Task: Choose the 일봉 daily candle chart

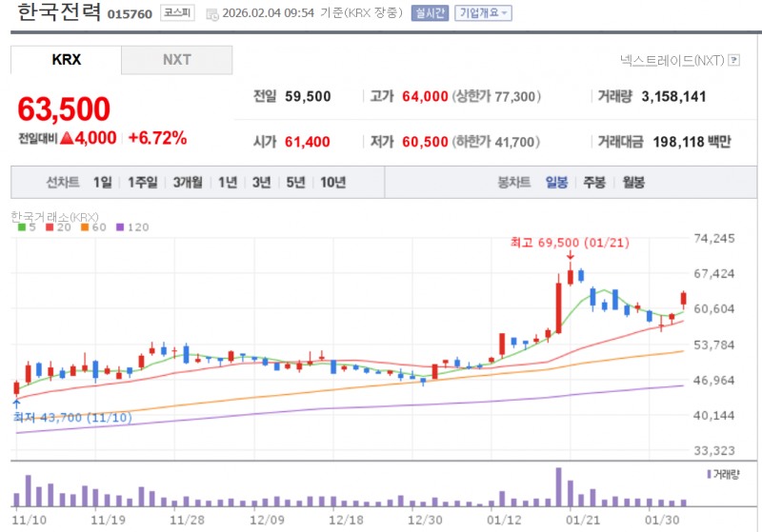Action: pyautogui.click(x=556, y=183)
